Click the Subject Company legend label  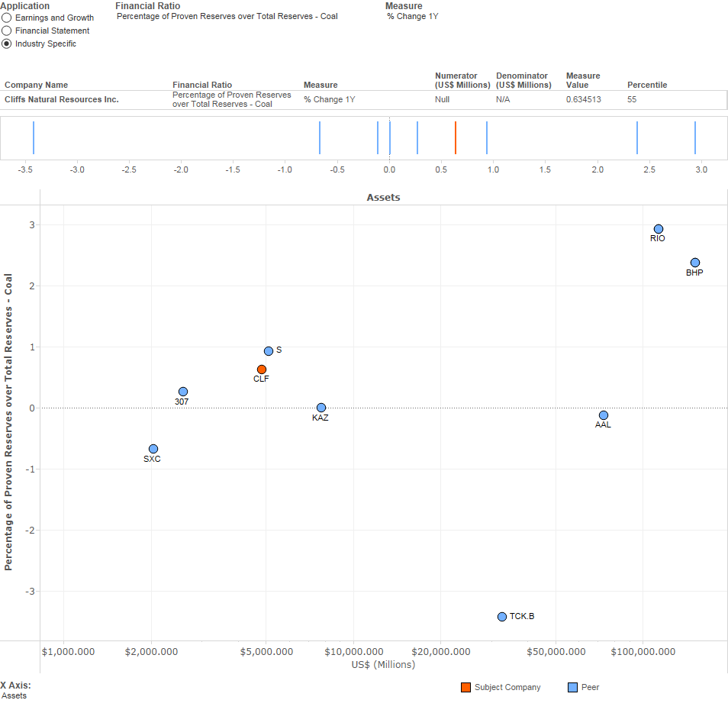[507, 687]
